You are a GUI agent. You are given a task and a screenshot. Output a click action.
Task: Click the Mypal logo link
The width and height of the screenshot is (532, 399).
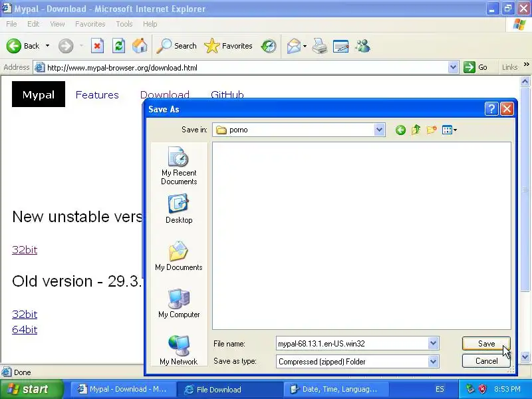[39, 94]
